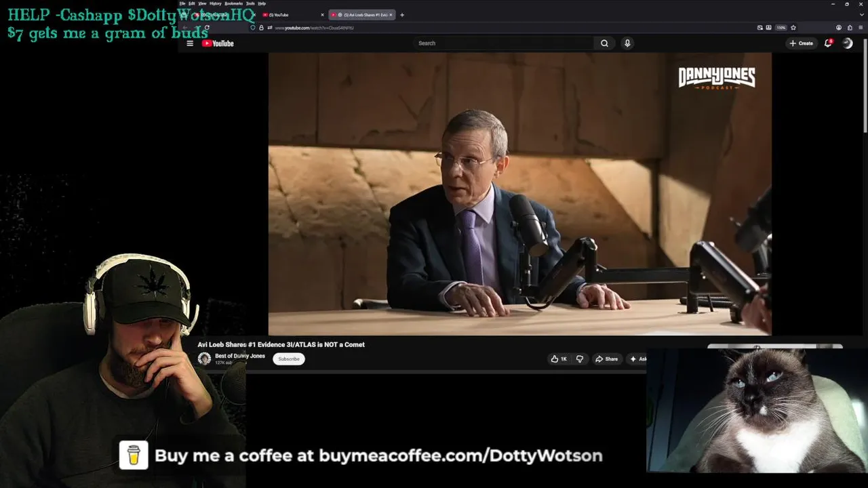The width and height of the screenshot is (868, 488).
Task: Open the browser extensions icon
Action: pyautogui.click(x=850, y=28)
